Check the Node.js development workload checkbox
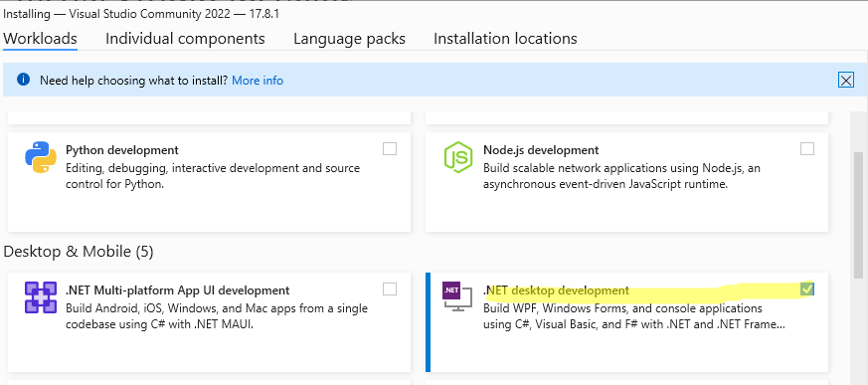The image size is (868, 385). click(807, 149)
